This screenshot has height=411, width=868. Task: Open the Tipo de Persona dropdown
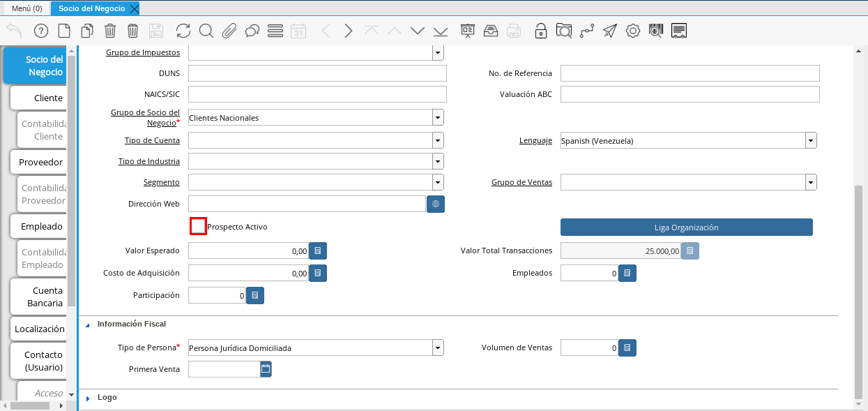coord(438,348)
